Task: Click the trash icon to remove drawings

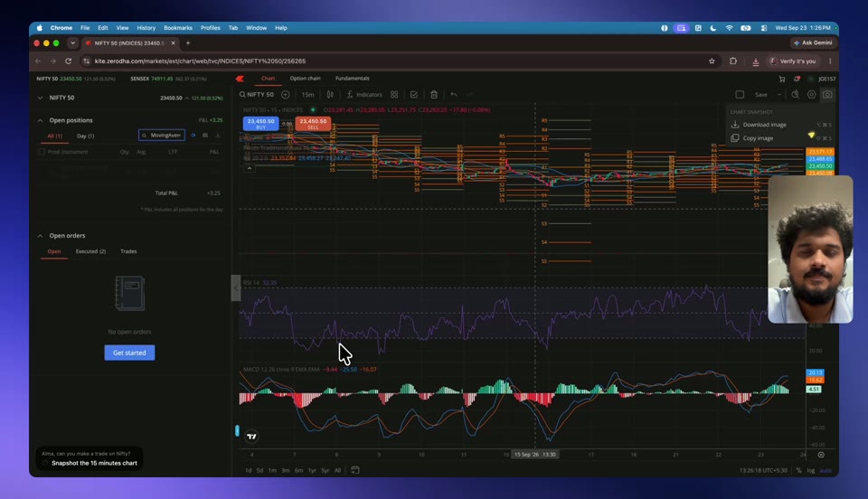Action: (434, 95)
